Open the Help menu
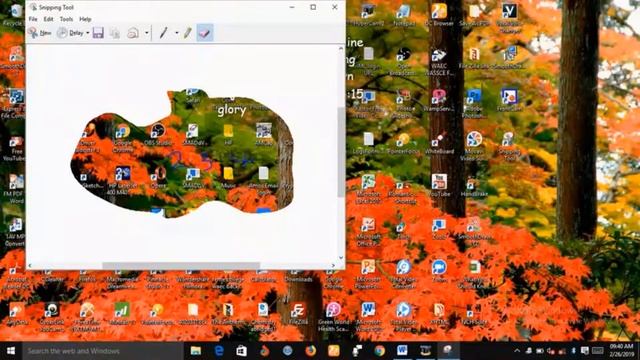The width and height of the screenshot is (640, 360). coord(85,19)
